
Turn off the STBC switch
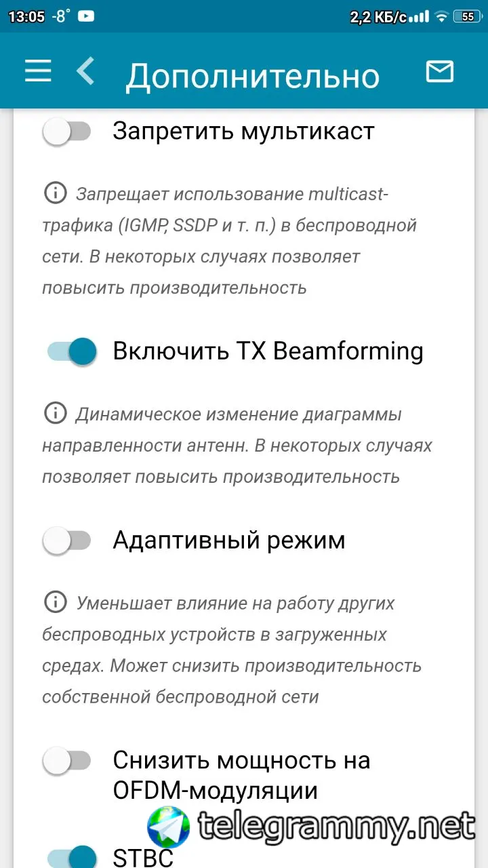72,856
